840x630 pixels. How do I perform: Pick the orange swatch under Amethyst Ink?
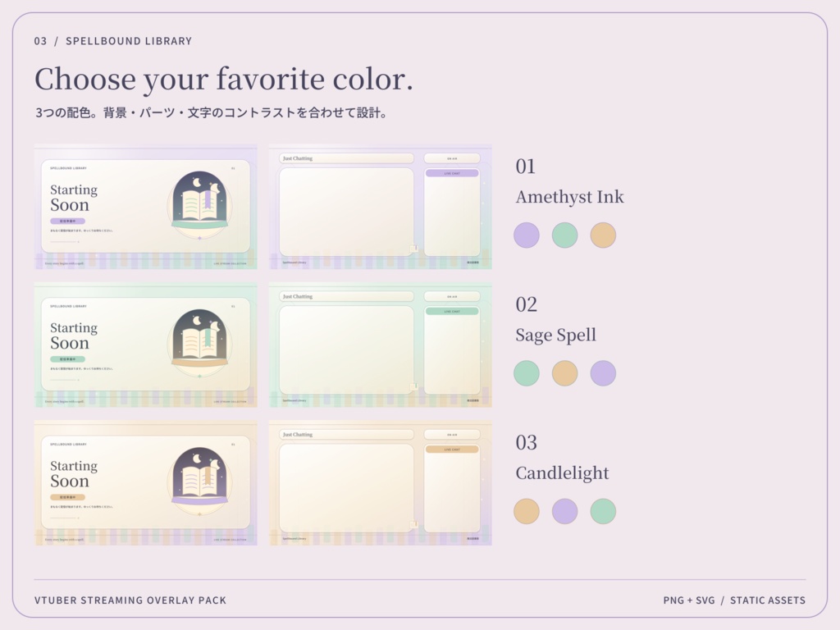(603, 235)
